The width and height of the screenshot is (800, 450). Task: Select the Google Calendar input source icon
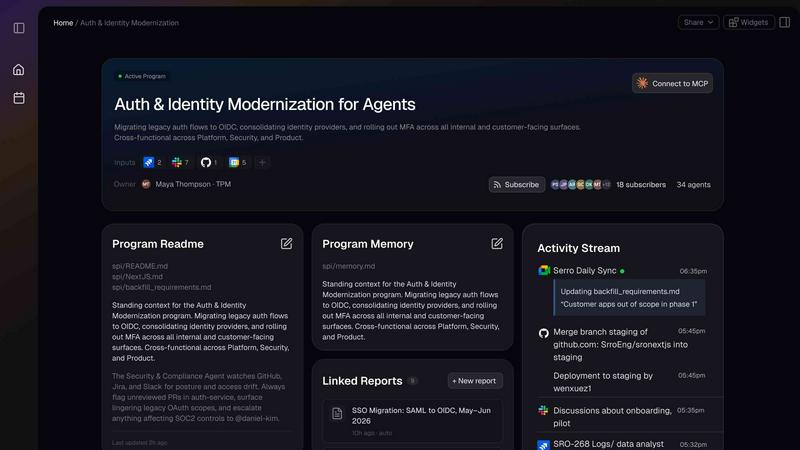pos(234,162)
